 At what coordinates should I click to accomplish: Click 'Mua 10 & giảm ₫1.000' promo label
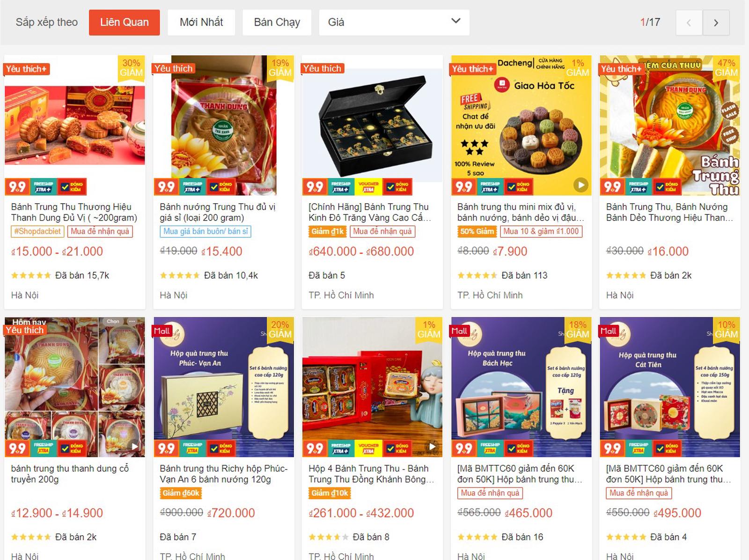(x=541, y=231)
